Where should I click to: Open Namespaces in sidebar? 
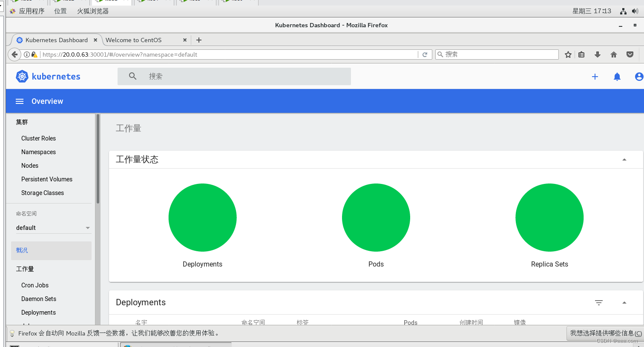click(38, 152)
